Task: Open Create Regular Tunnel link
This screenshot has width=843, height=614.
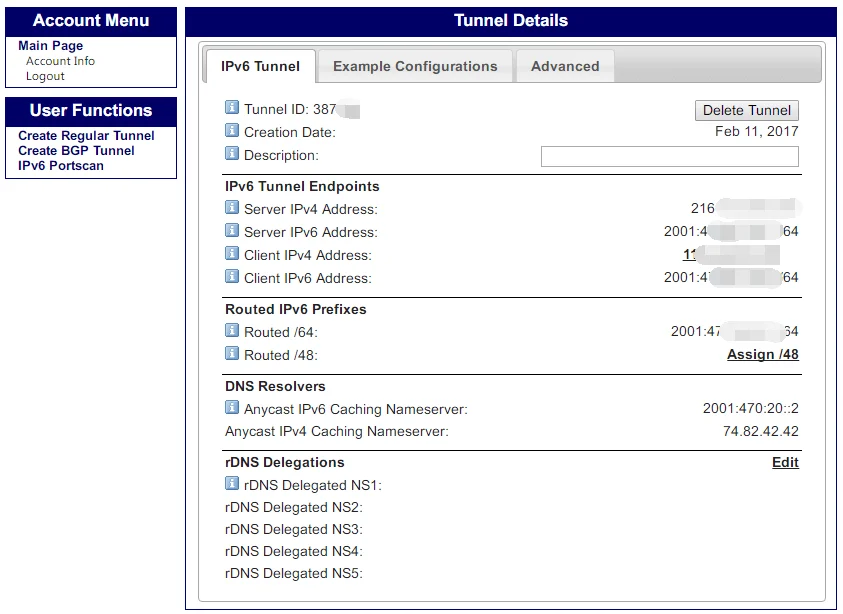Action: click(x=86, y=136)
